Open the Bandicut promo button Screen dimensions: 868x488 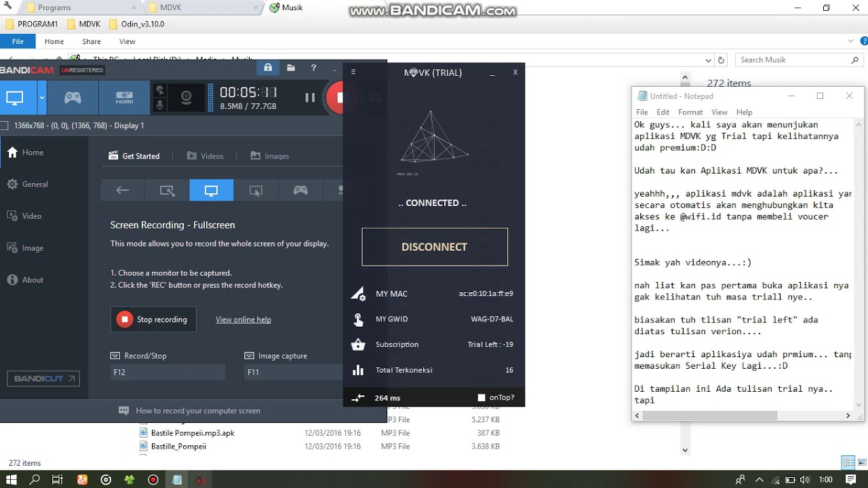[43, 378]
